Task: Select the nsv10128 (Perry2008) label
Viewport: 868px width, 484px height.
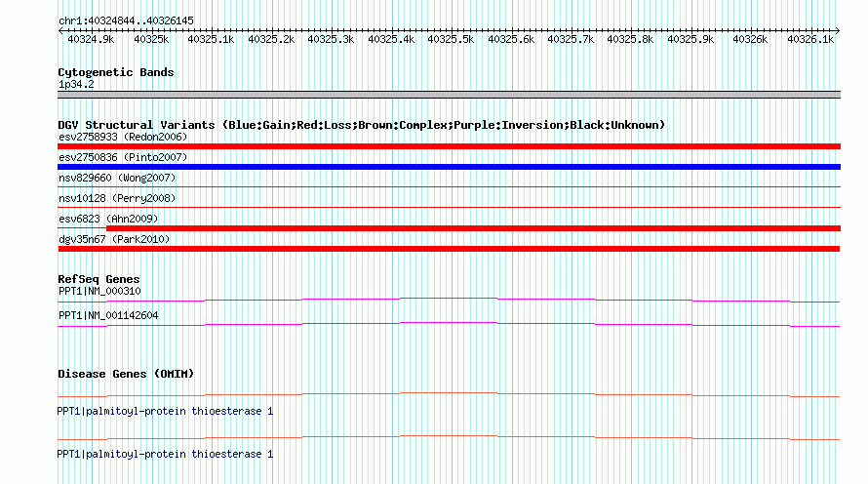Action: 117,198
